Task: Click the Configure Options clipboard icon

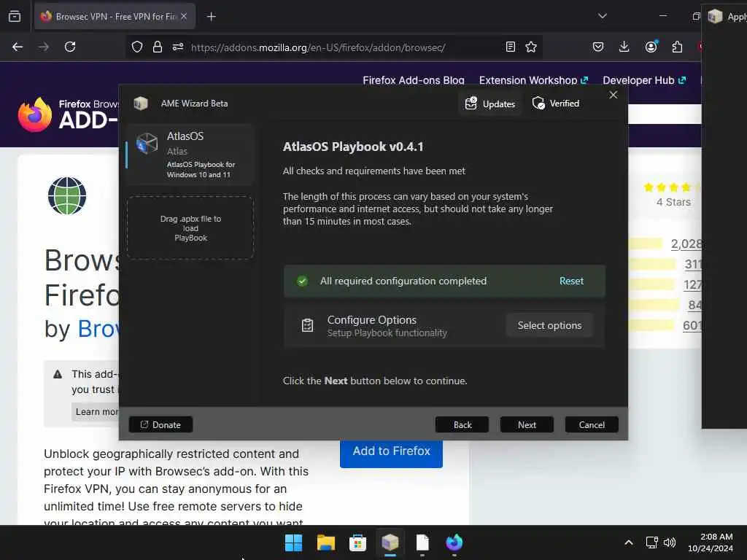Action: pos(307,325)
